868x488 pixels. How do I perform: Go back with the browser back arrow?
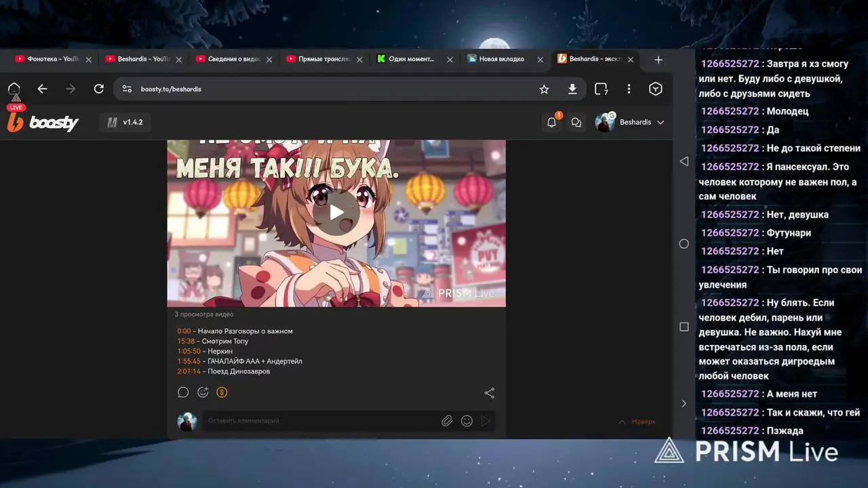pos(42,89)
